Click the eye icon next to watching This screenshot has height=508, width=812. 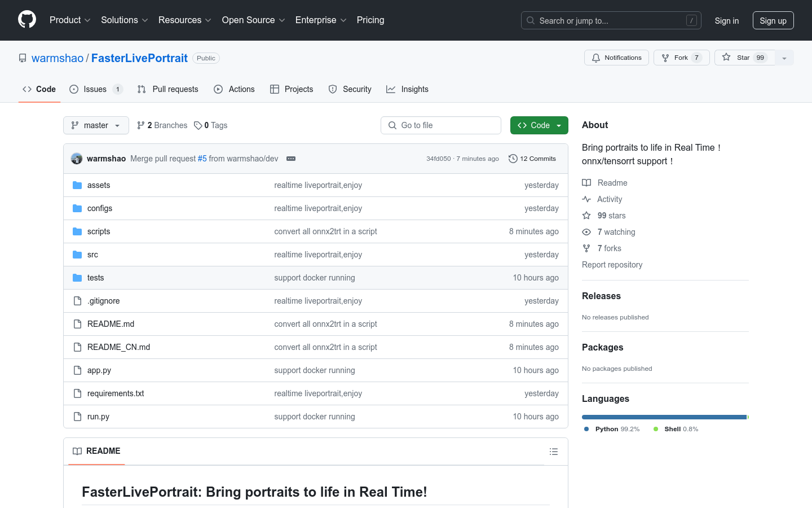click(x=586, y=232)
